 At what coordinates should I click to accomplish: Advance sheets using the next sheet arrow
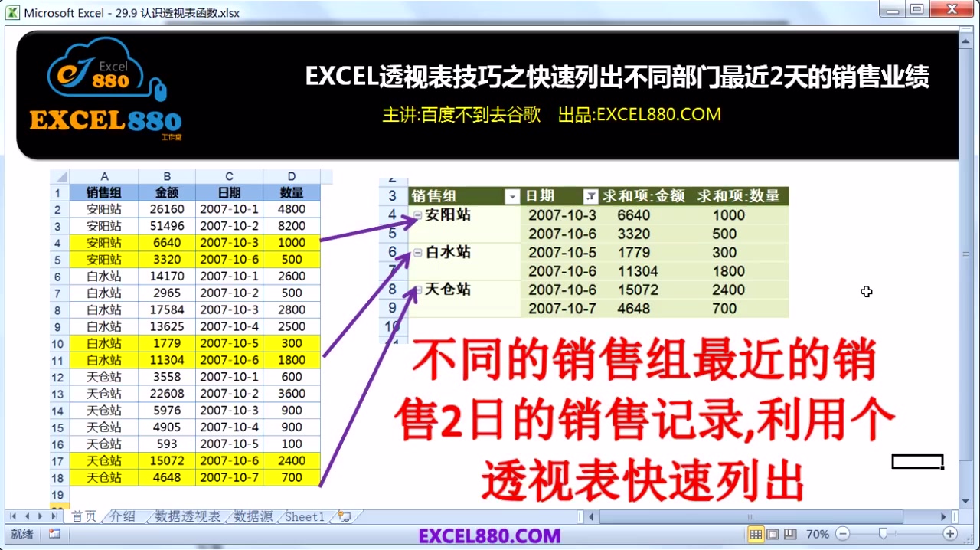pyautogui.click(x=39, y=516)
